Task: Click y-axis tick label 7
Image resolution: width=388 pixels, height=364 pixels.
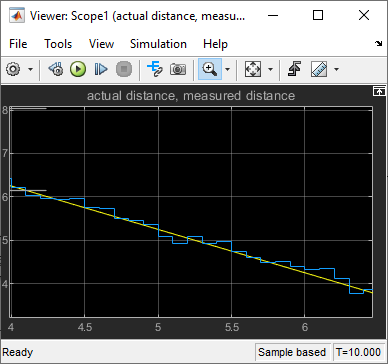Action: [5, 154]
